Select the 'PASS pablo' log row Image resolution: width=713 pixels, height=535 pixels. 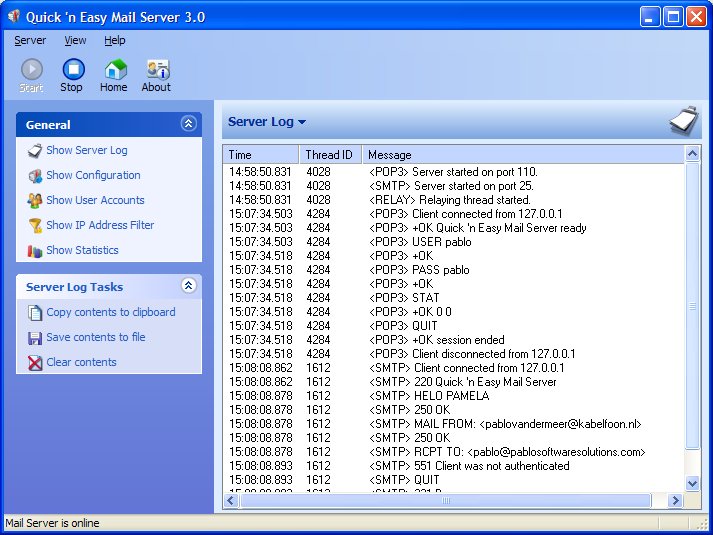pyautogui.click(x=453, y=270)
